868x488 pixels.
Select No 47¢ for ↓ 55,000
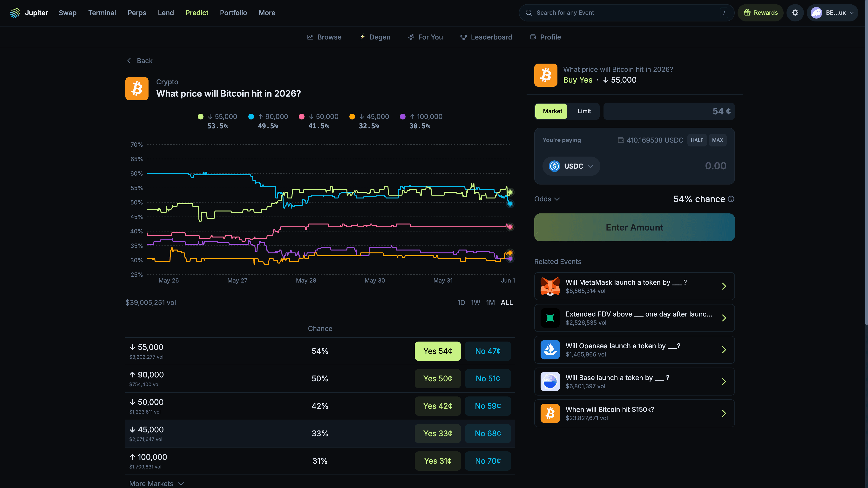point(488,351)
